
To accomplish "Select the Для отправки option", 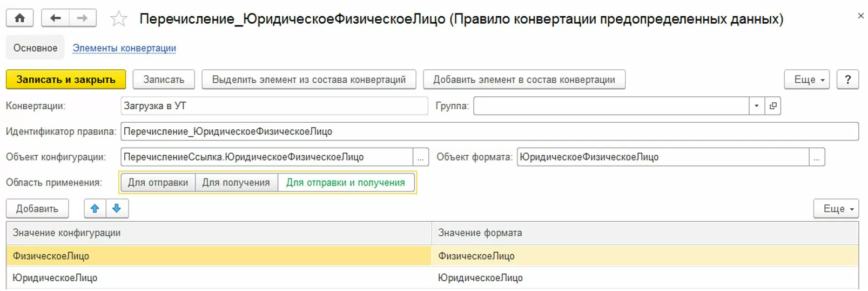I will click(x=158, y=183).
